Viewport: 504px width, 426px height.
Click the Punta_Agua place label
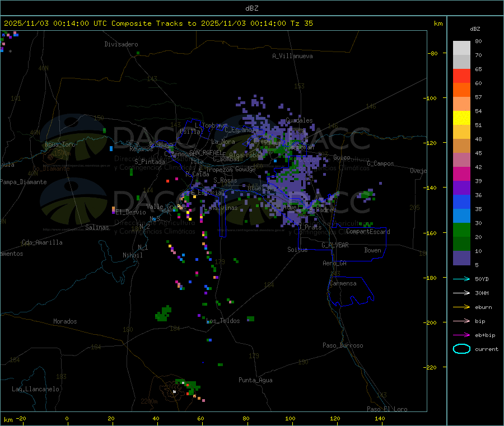(x=255, y=380)
